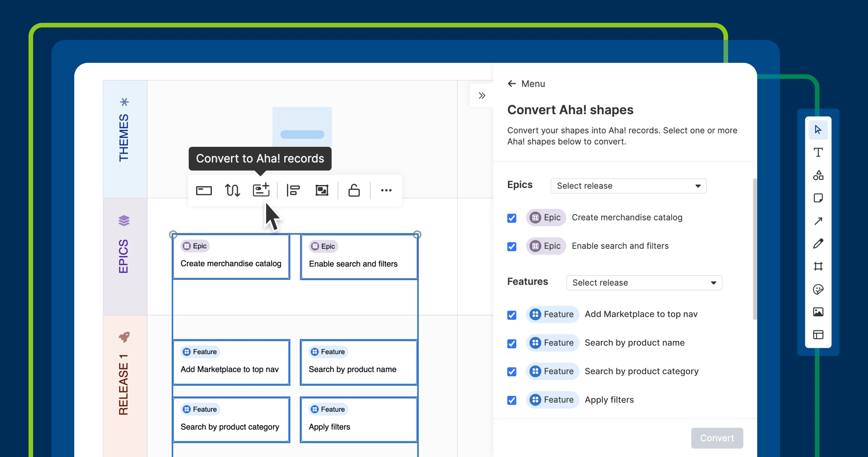Select the Pencil drawing tool
The width and height of the screenshot is (868, 457).
coord(818,244)
